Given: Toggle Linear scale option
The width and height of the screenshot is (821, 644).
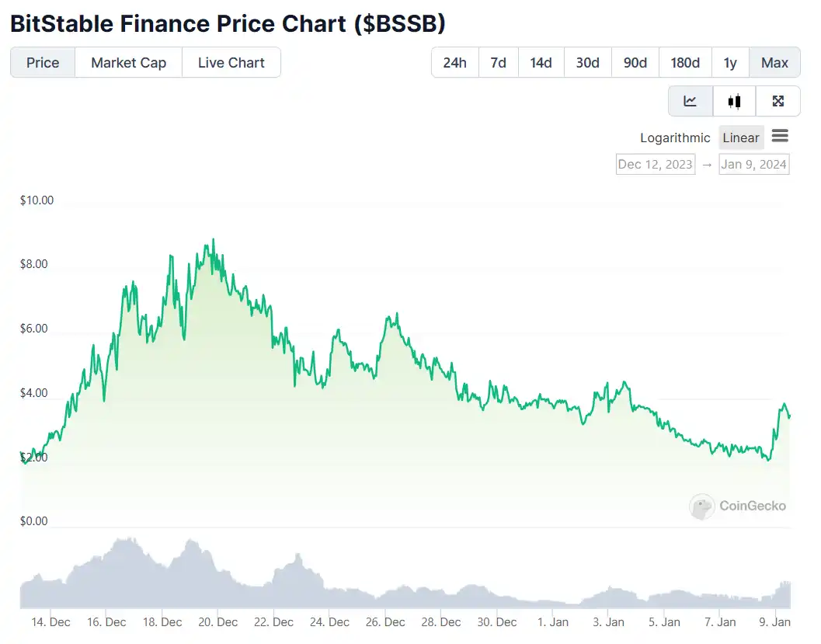Looking at the screenshot, I should 740,138.
